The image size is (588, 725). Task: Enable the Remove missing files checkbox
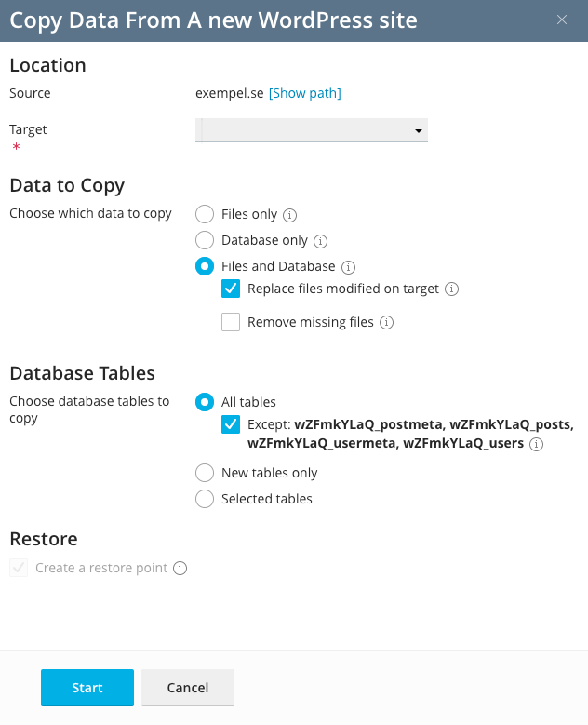coord(231,322)
